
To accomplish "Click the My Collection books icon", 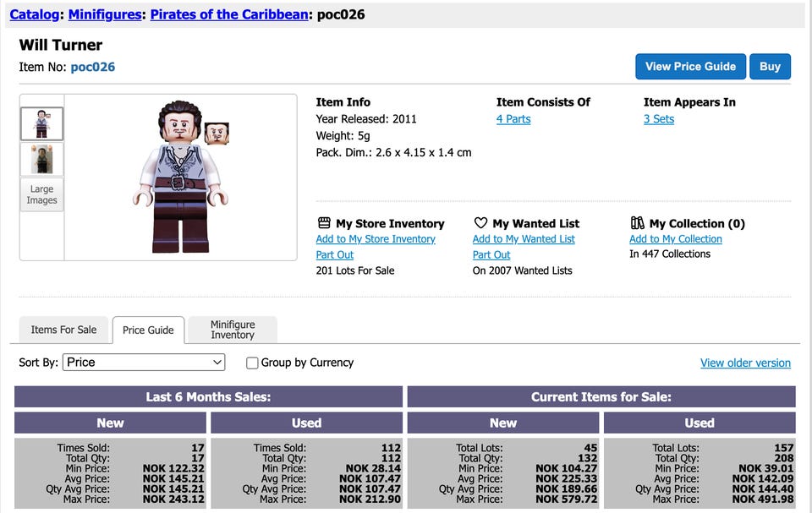I will point(638,223).
